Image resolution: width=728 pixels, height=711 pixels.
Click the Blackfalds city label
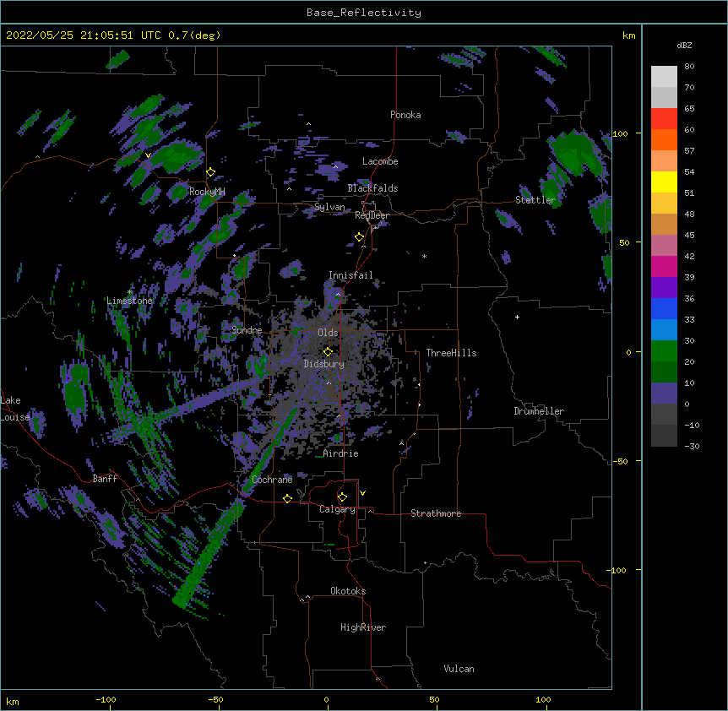372,188
